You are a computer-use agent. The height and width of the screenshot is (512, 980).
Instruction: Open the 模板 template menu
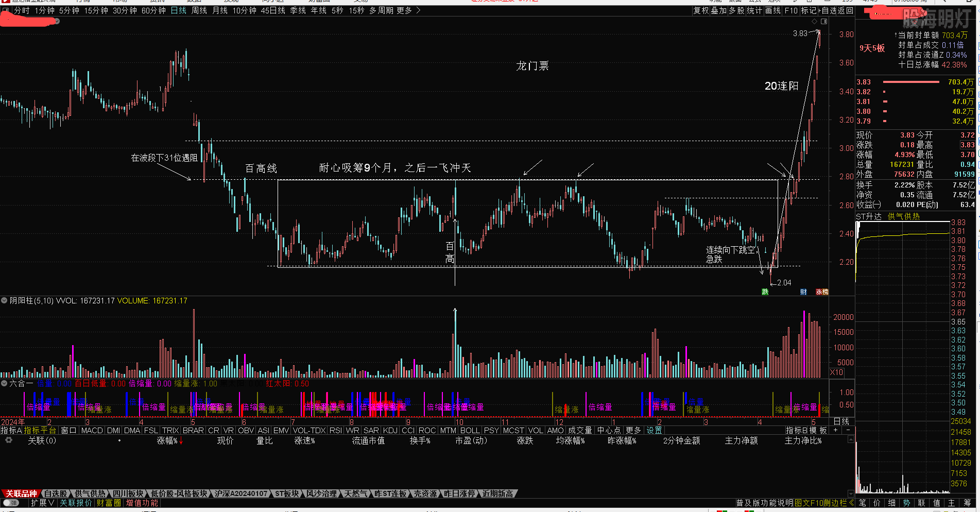pos(818,430)
